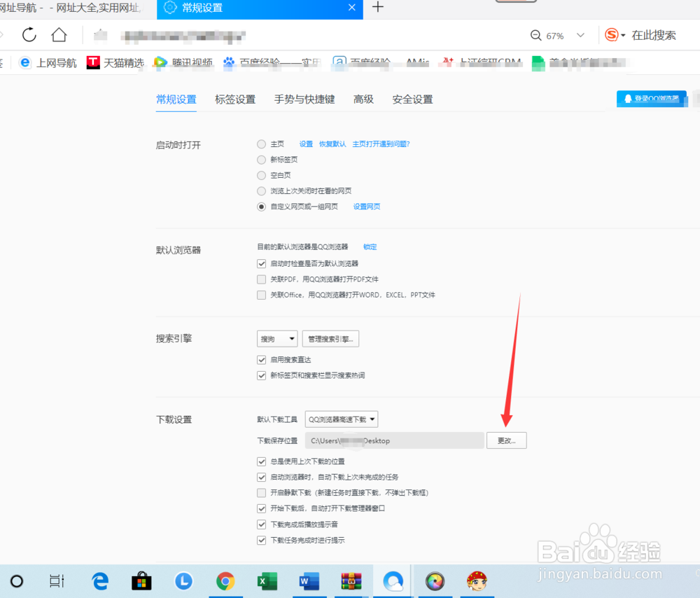Click the 更改 download location button
Viewport: 700px width, 598px height.
[x=506, y=440]
